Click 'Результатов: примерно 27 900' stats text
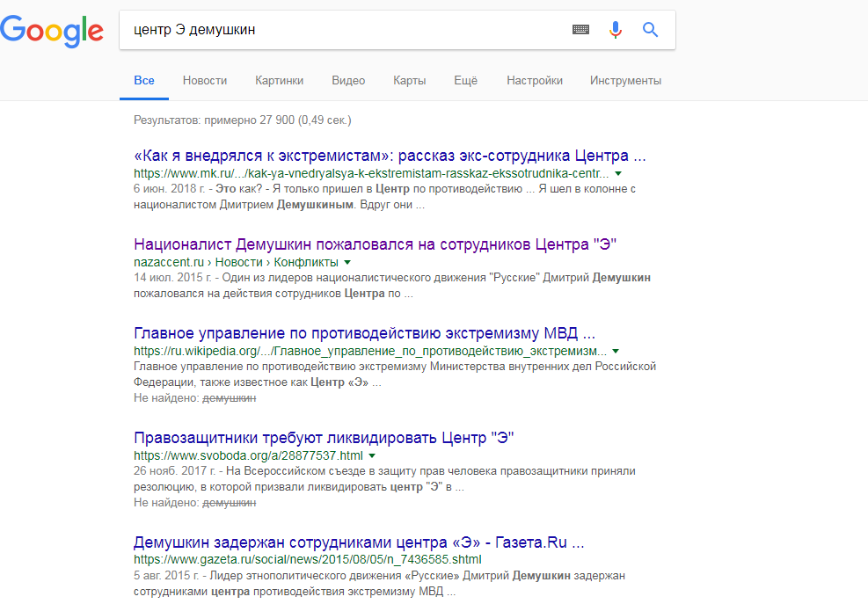This screenshot has height=604, width=868. [x=242, y=120]
